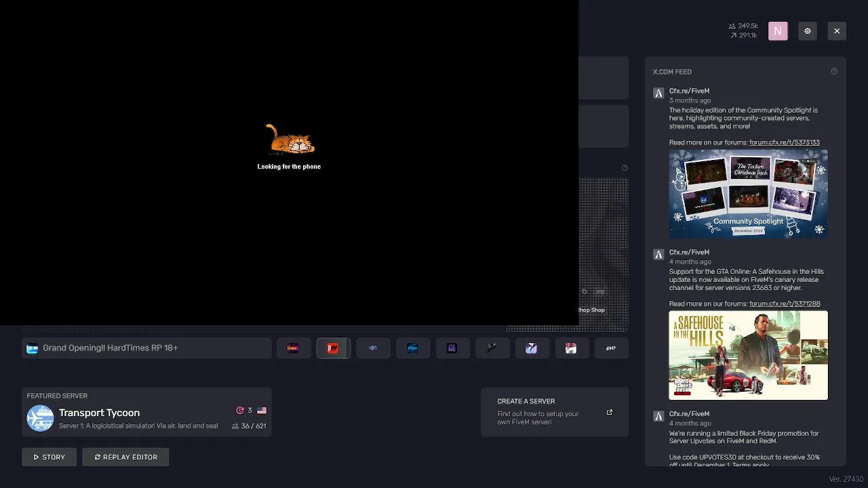This screenshot has width=868, height=488.
Task: Open the Community Spotlight image
Action: [x=748, y=193]
